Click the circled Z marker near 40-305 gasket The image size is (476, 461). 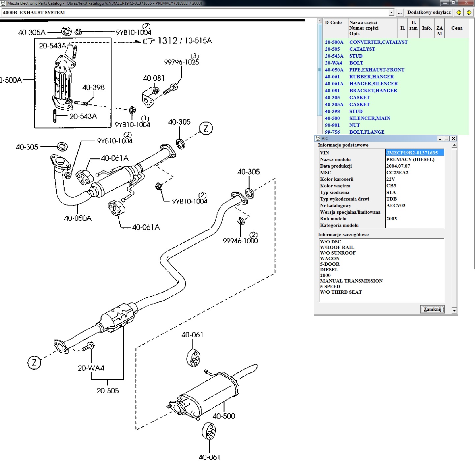[x=206, y=128]
